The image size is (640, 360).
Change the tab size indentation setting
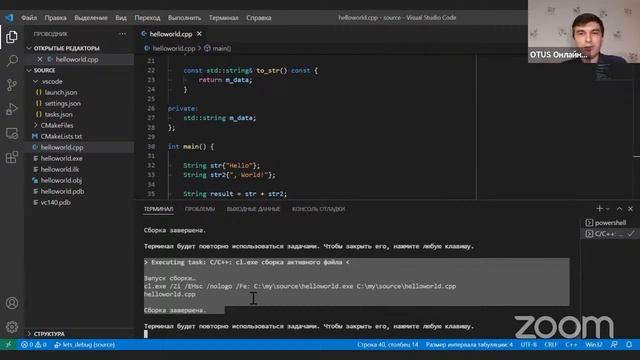pyautogui.click(x=469, y=344)
